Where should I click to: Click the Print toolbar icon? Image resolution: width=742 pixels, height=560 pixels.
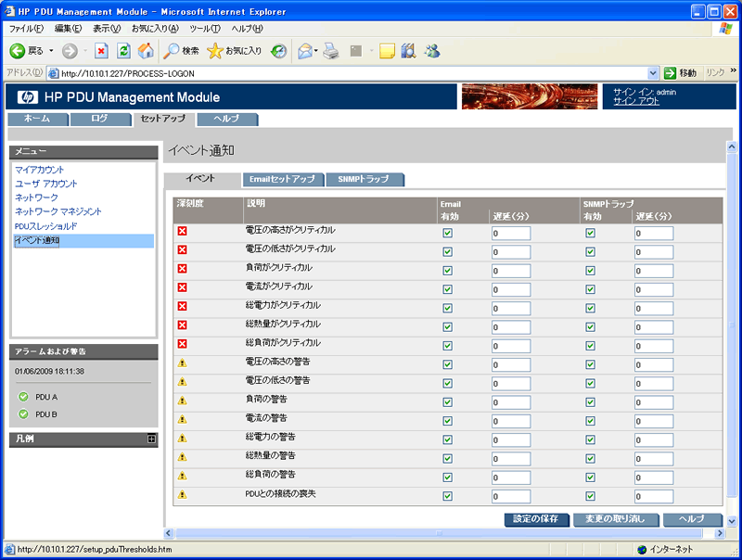[x=331, y=50]
